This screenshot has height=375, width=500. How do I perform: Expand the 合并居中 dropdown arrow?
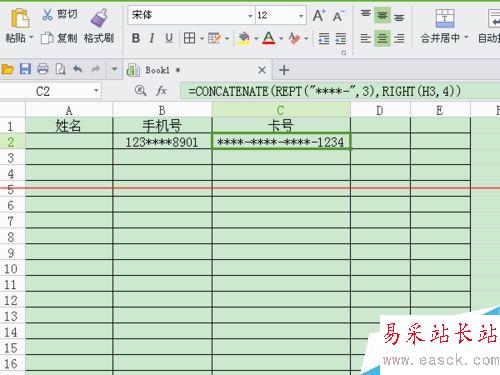466,37
